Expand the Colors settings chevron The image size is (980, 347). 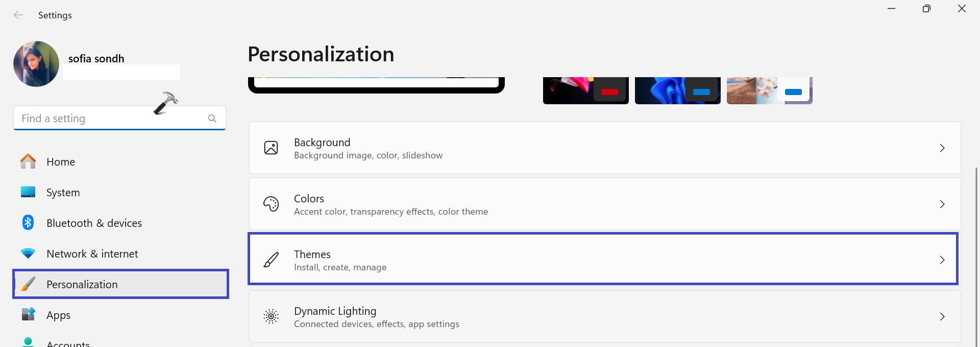click(x=942, y=204)
